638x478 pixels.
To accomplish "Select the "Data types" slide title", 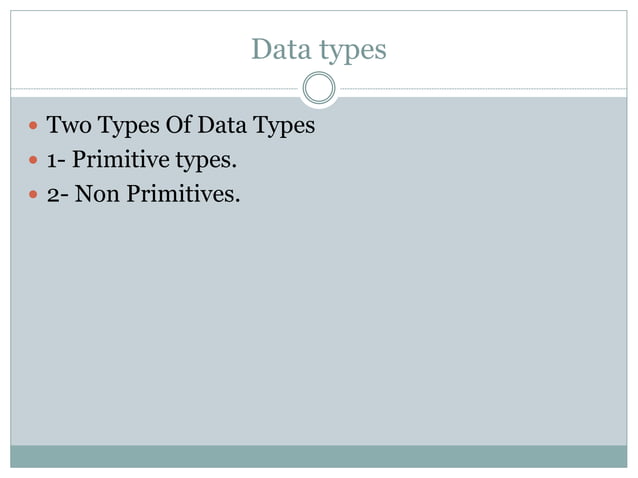I will point(319,49).
